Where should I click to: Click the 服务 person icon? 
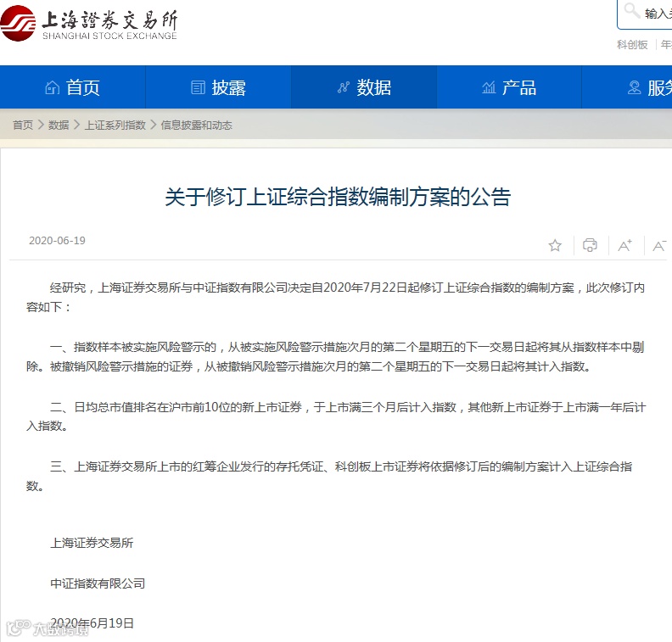(x=634, y=88)
